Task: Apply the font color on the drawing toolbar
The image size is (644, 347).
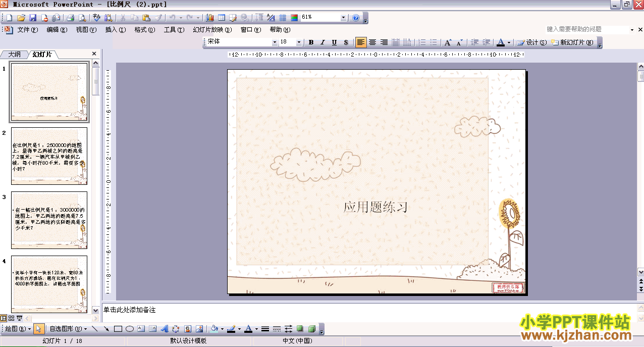Action: tap(248, 329)
